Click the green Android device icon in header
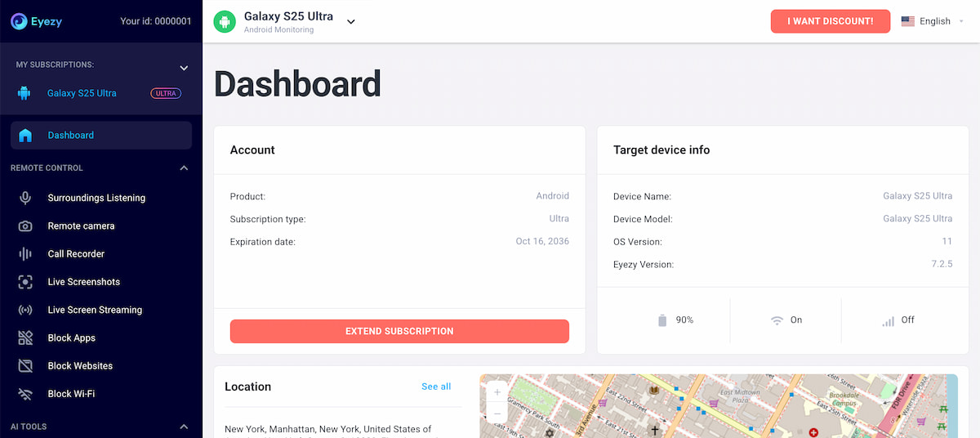This screenshot has width=980, height=438. (225, 21)
